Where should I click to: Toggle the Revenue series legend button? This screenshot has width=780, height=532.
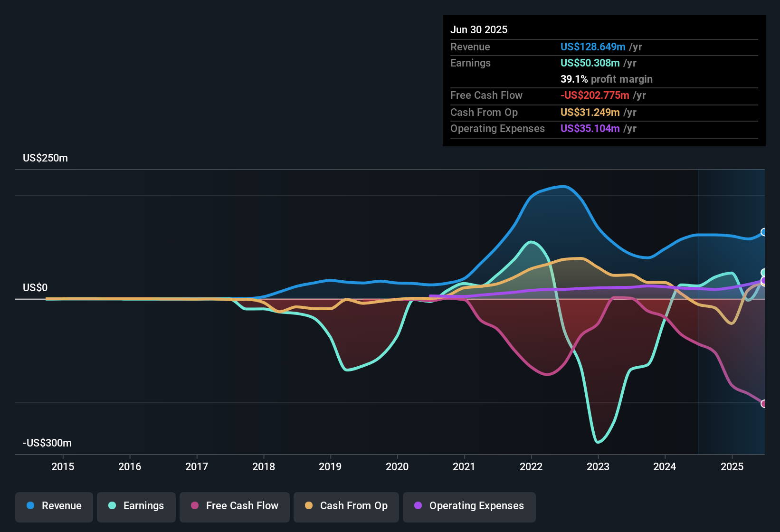54,506
